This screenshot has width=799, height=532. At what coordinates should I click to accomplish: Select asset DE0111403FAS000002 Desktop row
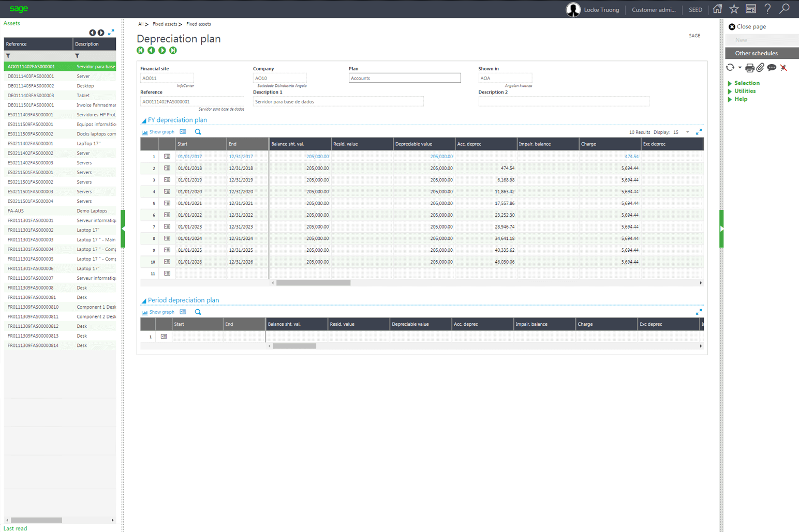(60, 86)
